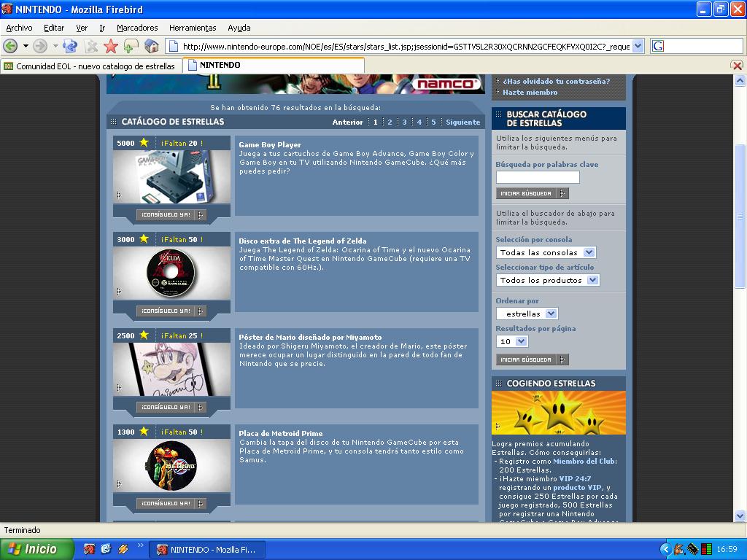Click the browser Forward arrow button
Screen dimensions: 747x560
pos(41,46)
